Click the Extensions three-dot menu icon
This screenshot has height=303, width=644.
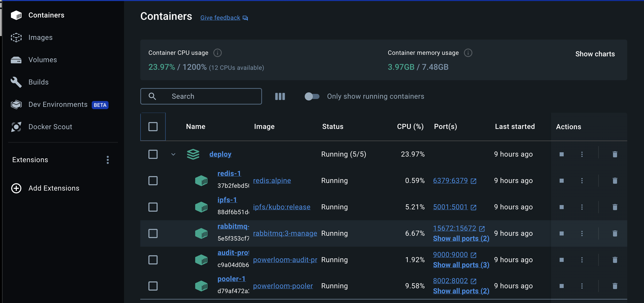point(108,160)
